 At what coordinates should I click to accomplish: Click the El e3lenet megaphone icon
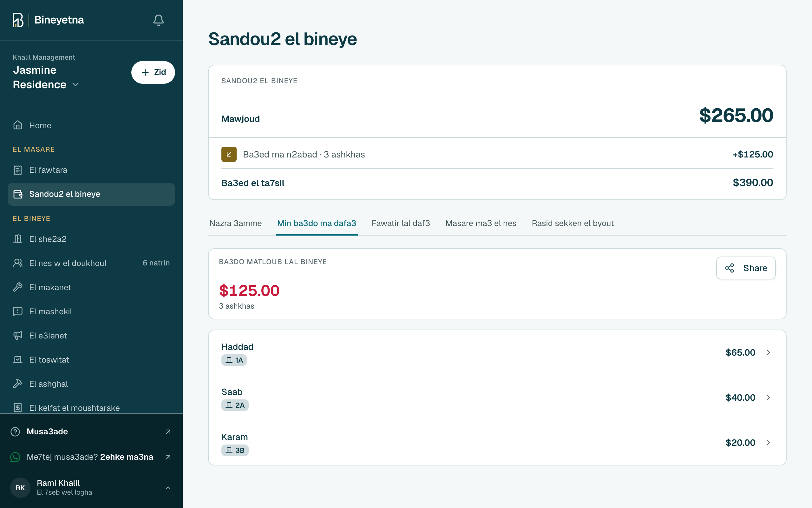[x=18, y=335]
